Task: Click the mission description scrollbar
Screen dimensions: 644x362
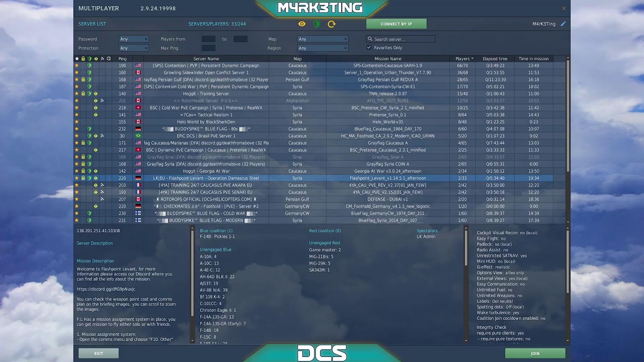Action: 192,274
